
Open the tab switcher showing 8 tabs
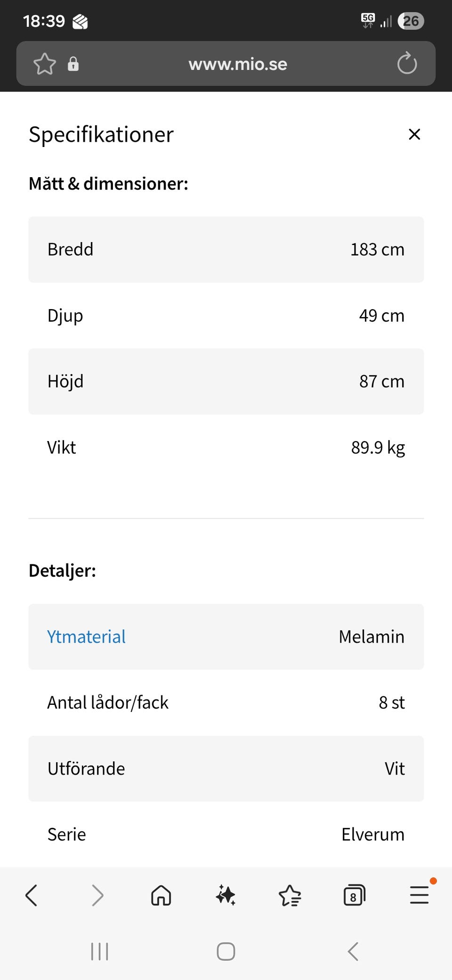[354, 895]
